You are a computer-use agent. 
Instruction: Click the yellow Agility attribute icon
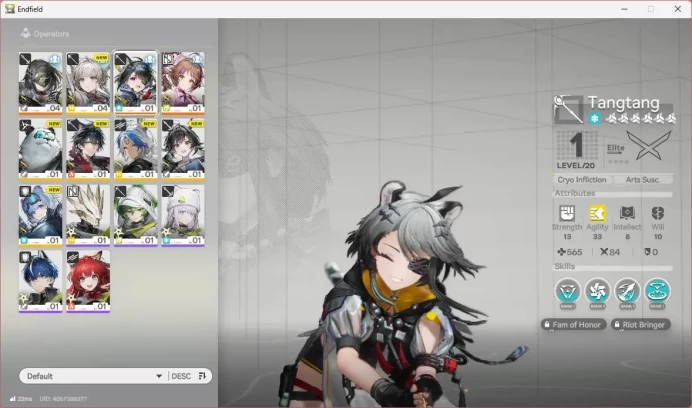tap(597, 213)
